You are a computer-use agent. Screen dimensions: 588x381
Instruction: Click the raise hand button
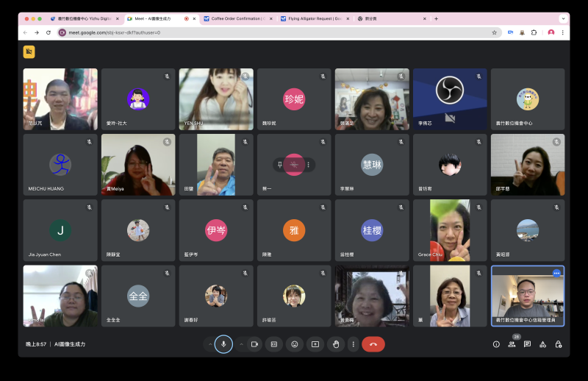point(337,343)
